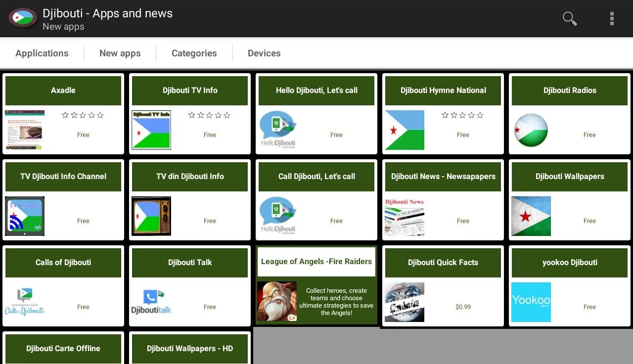Open the search magnifier icon
This screenshot has width=633, height=364.
570,19
